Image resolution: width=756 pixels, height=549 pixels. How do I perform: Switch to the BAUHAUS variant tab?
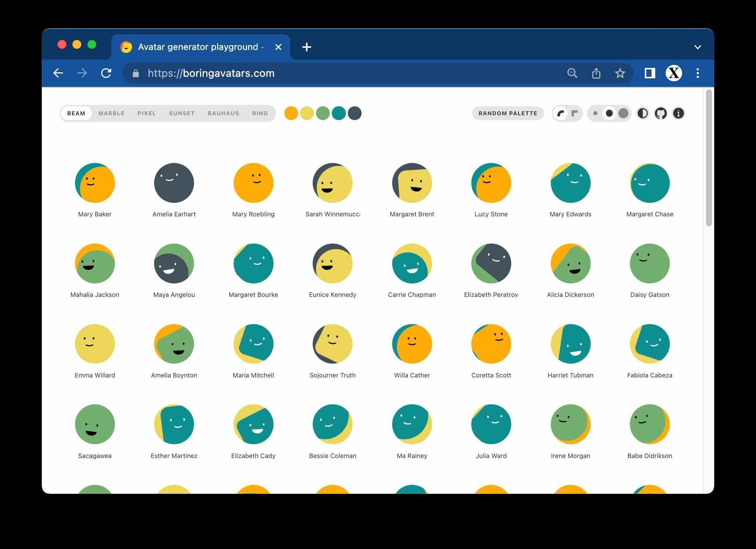click(223, 113)
